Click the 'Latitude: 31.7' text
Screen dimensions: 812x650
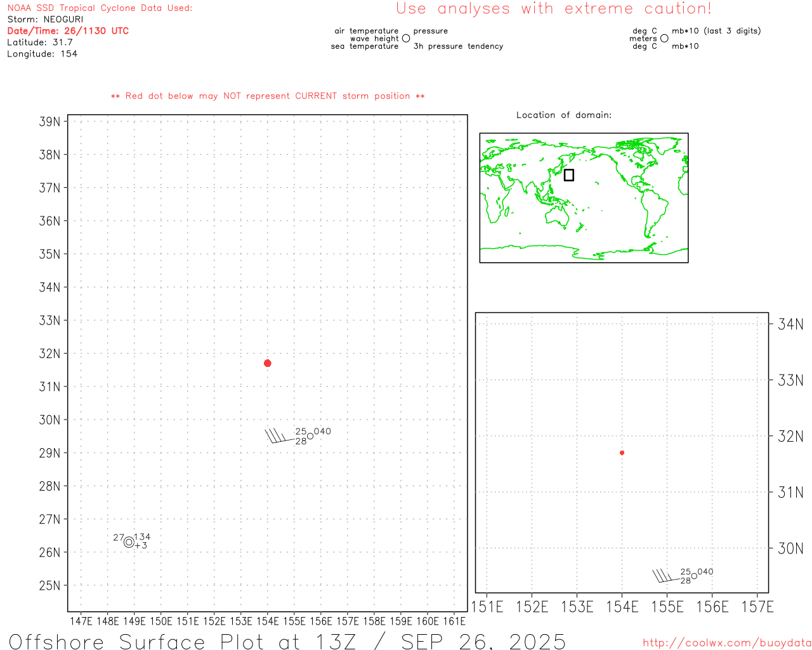40,42
